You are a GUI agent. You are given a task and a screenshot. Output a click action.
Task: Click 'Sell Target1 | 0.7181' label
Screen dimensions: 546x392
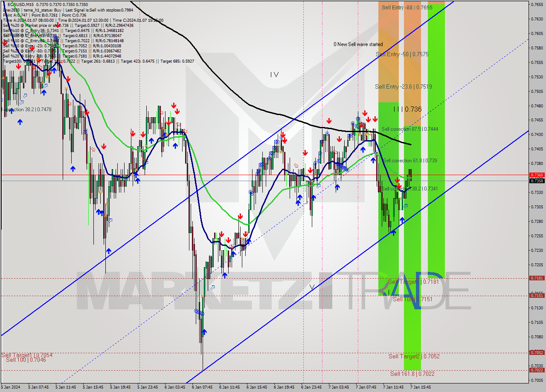[413, 282]
